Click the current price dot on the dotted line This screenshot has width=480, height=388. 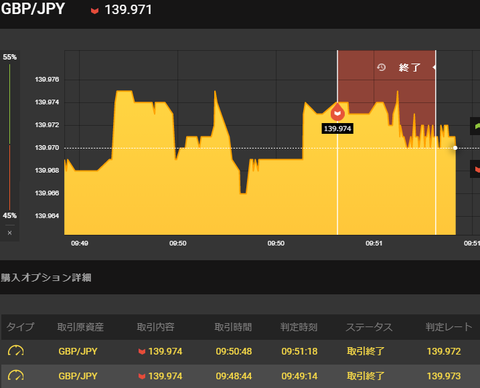[455, 148]
